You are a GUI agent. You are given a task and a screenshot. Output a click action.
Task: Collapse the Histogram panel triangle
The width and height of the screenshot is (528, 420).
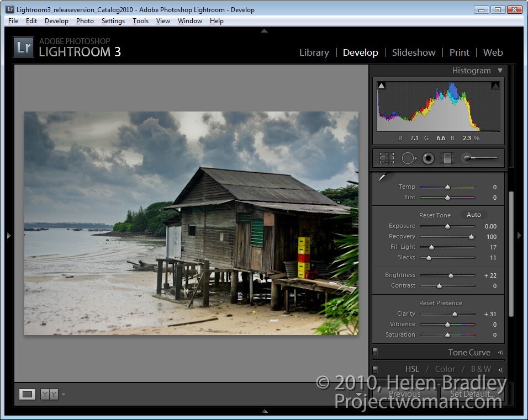[500, 71]
